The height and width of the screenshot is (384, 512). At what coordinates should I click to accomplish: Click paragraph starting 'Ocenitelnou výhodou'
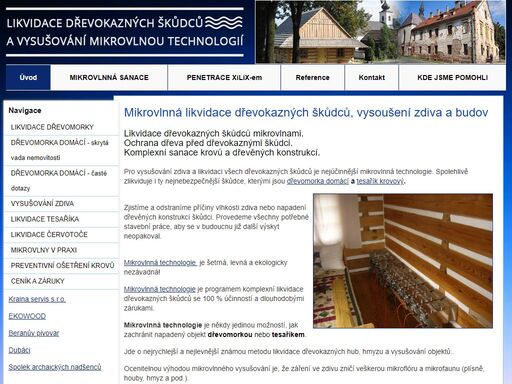304,373
